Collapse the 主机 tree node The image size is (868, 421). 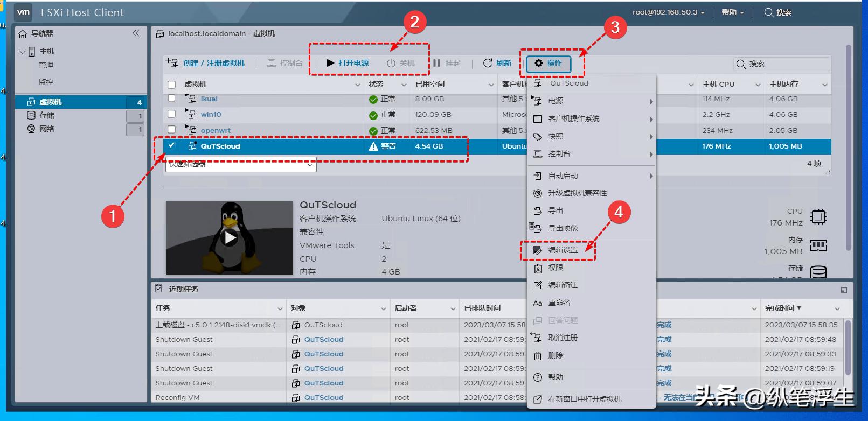click(23, 52)
